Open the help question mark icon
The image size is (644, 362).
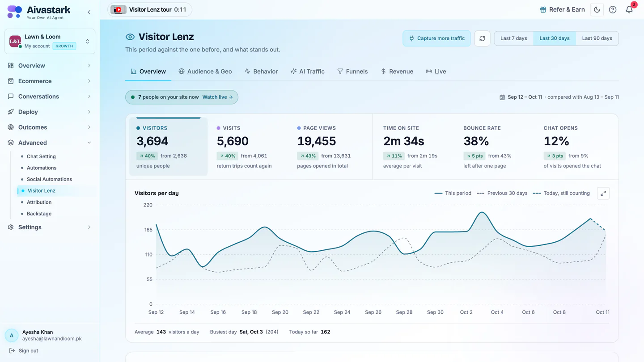coord(613,9)
